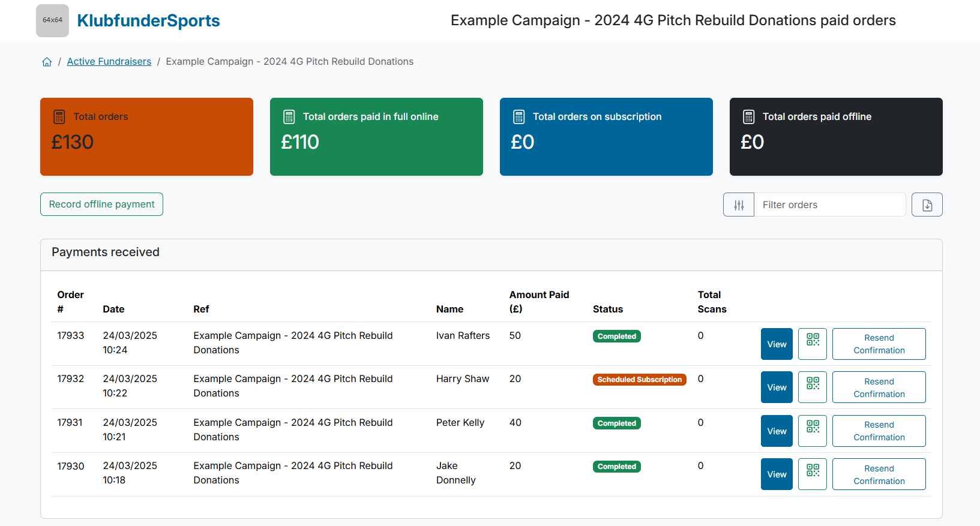This screenshot has height=526, width=980.
Task: Click the 64x64 logo placeholder image
Action: (52, 20)
